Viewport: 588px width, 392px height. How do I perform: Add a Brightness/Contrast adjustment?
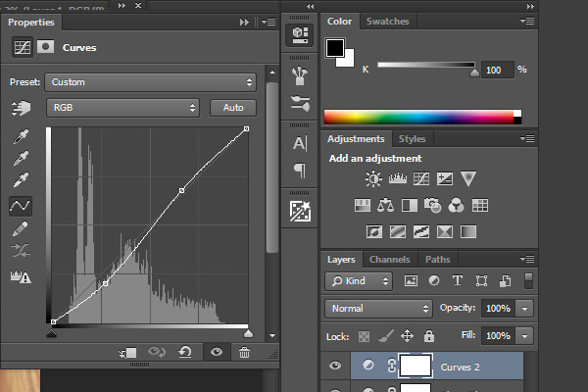(x=373, y=179)
